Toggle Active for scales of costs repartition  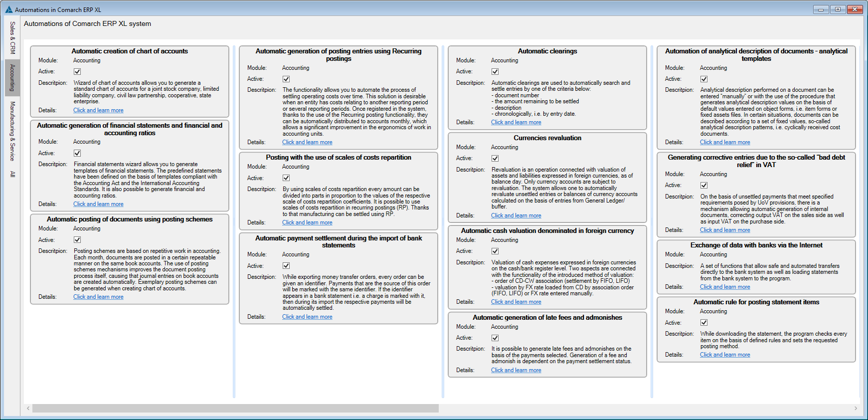tap(286, 178)
